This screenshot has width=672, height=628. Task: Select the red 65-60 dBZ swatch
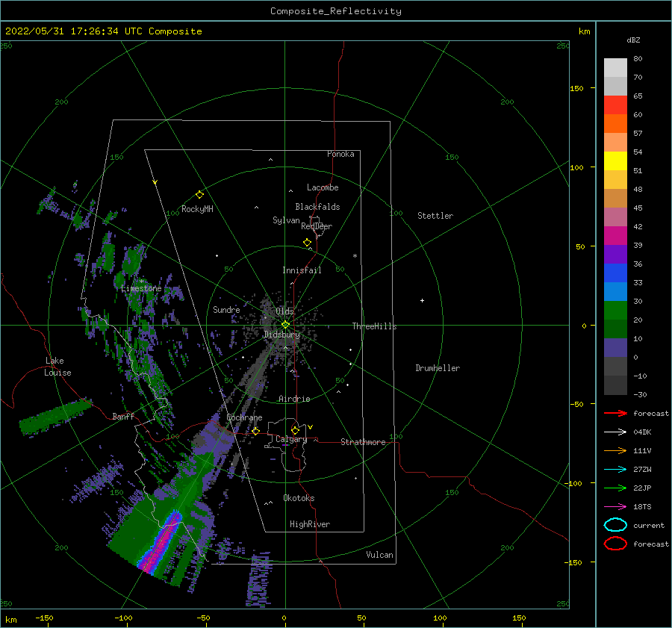pos(615,105)
